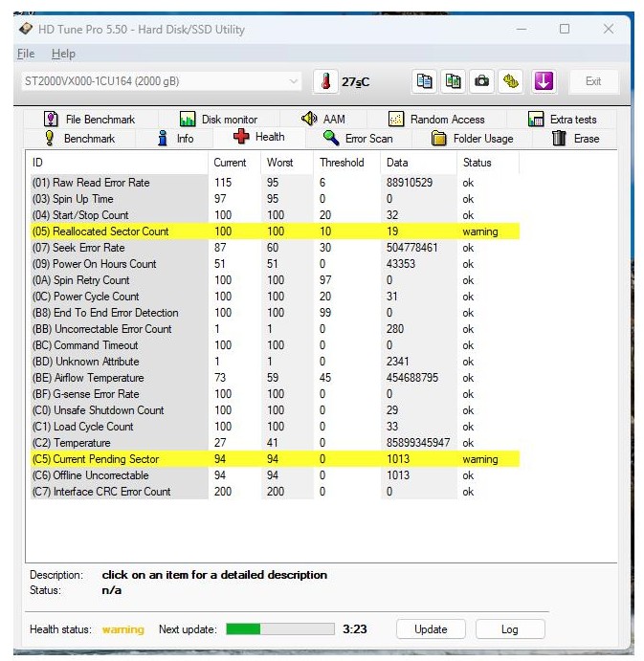Click the copy screenshot to clipboard icon

pyautogui.click(x=454, y=81)
